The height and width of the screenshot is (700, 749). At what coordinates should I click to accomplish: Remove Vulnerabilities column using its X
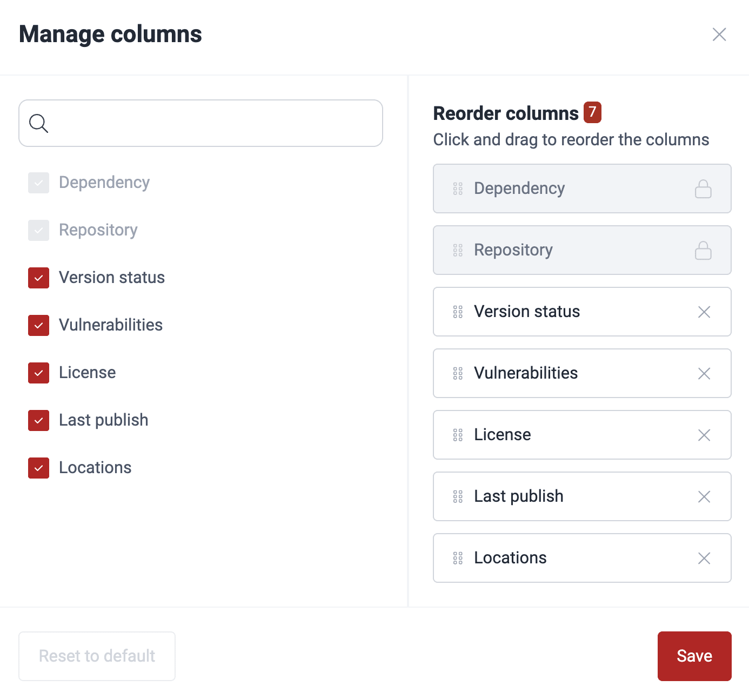click(x=704, y=373)
